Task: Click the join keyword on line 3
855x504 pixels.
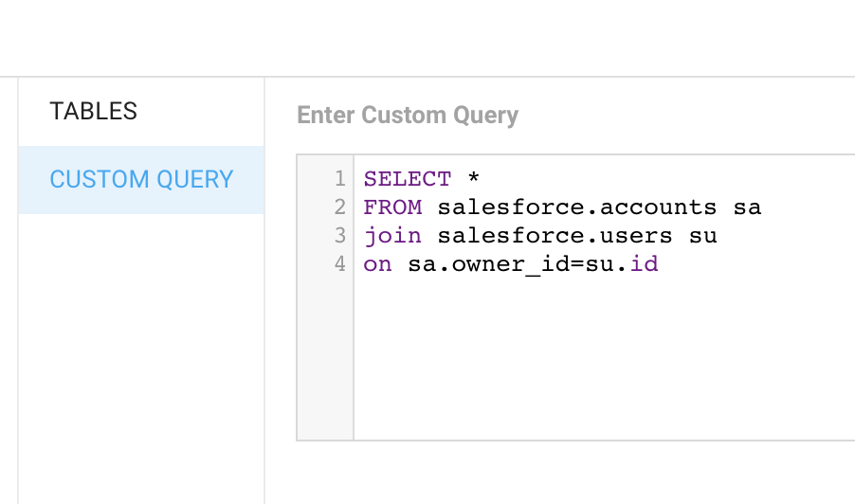Action: point(392,236)
